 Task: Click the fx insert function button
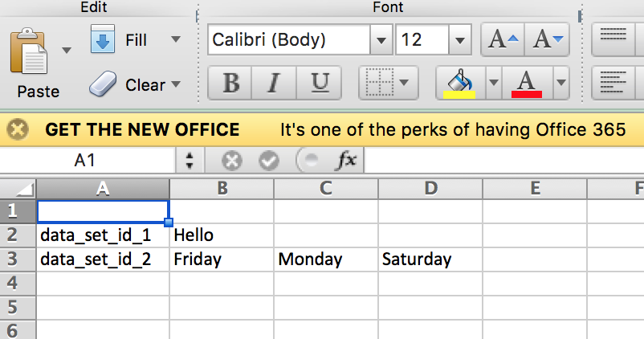pos(346,161)
